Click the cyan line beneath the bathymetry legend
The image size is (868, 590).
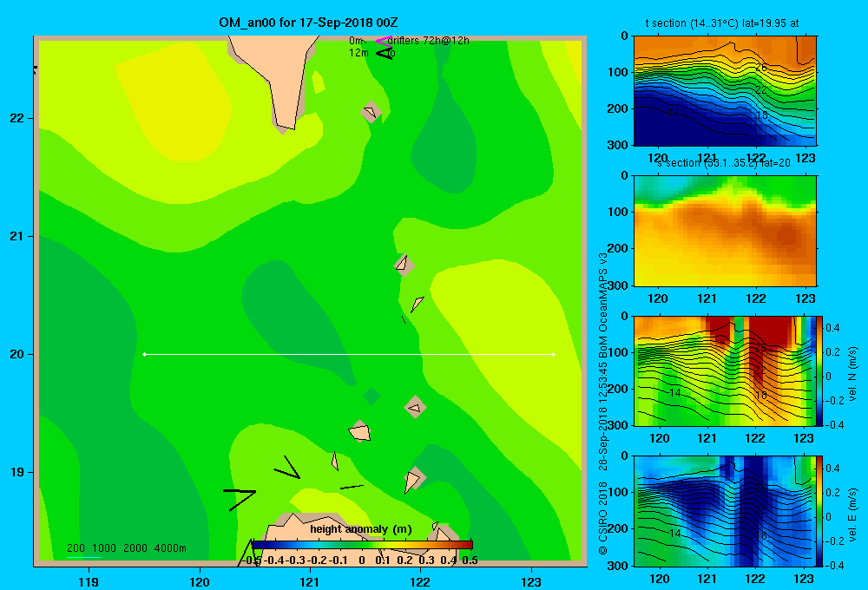(83, 557)
